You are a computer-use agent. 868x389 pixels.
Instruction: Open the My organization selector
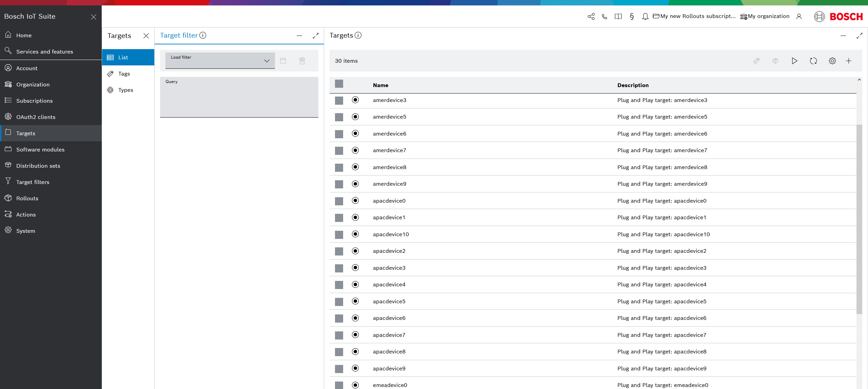pos(765,16)
